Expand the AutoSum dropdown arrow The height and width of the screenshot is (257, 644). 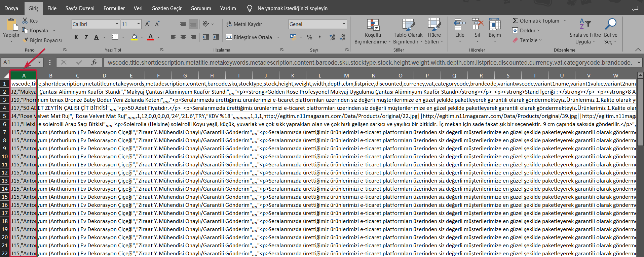pos(565,21)
